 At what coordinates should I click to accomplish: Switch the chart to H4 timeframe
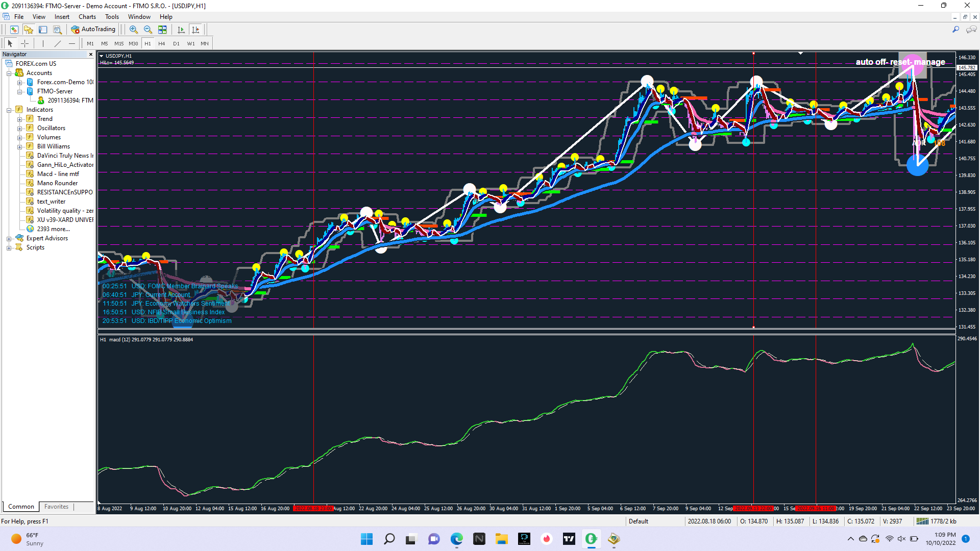coord(161,43)
